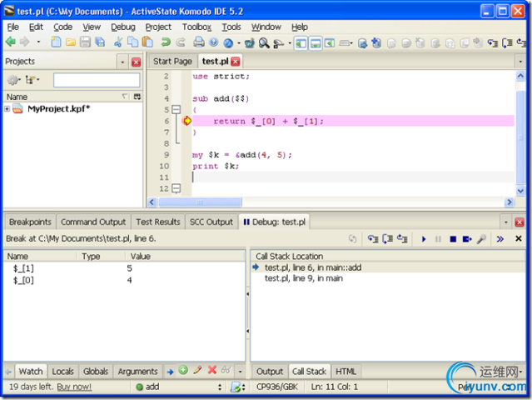Stop the debug session square button

coord(453,239)
